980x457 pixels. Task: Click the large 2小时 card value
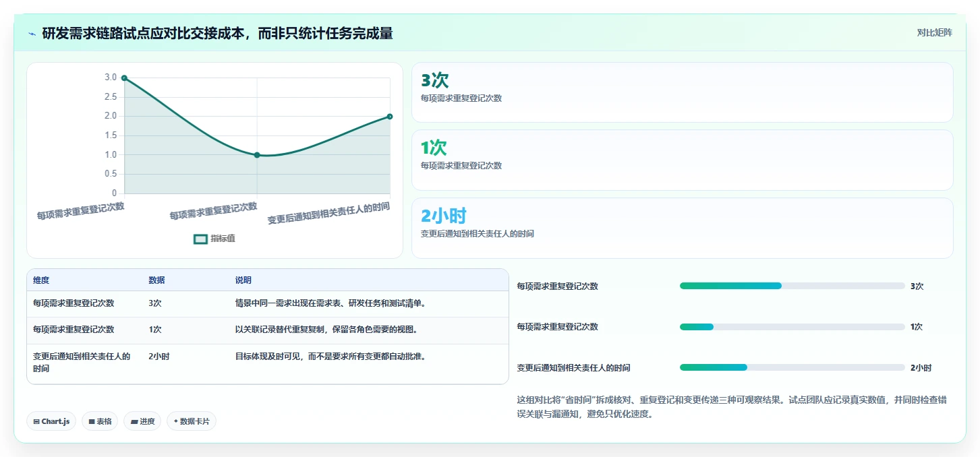444,216
